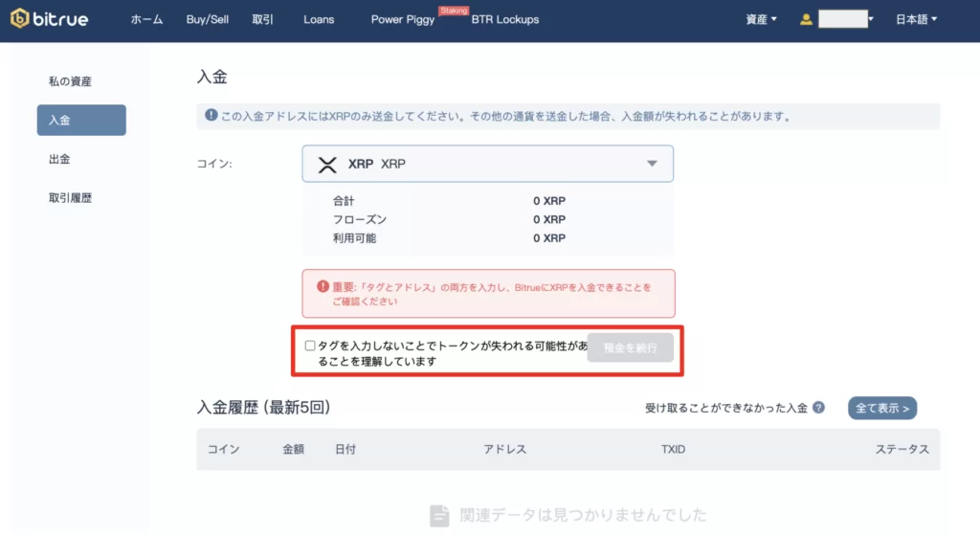Open the 日本語 language dropdown
The width and height of the screenshot is (980, 536).
[x=916, y=19]
